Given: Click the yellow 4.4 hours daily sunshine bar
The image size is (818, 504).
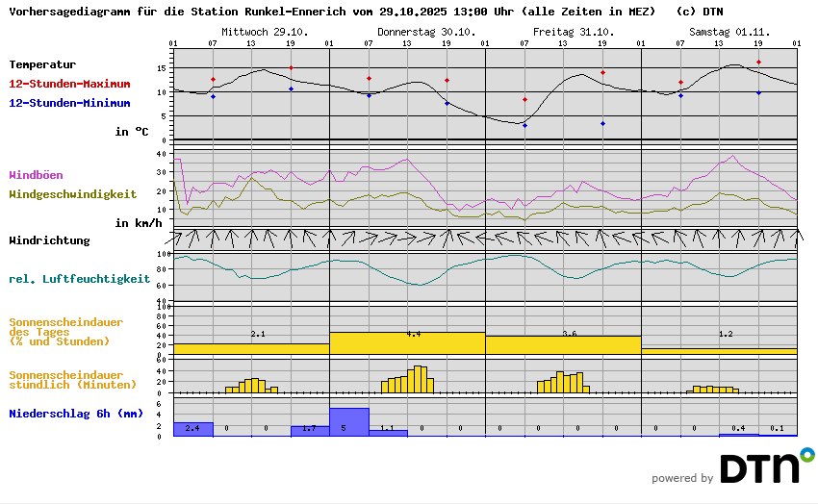Looking at the screenshot, I should [407, 343].
